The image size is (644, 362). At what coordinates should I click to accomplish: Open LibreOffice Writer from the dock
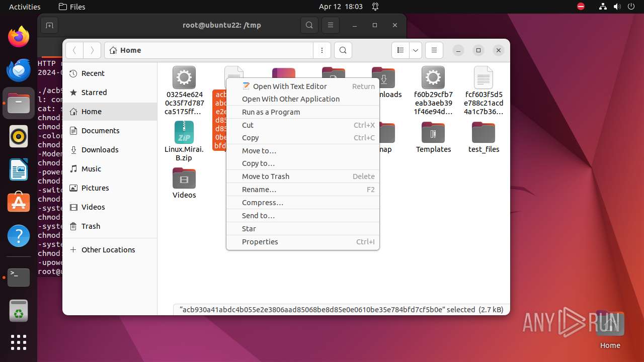tap(19, 169)
